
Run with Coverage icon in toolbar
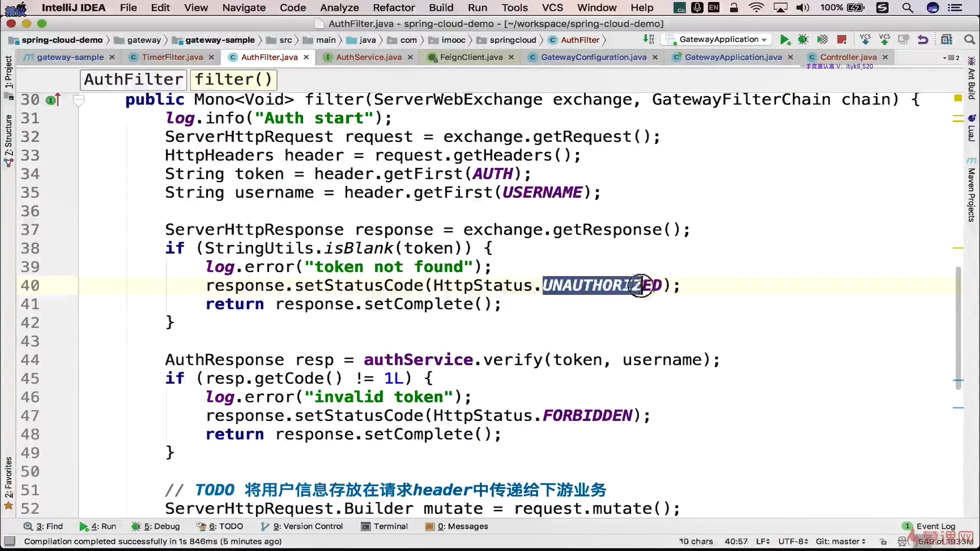(x=822, y=40)
